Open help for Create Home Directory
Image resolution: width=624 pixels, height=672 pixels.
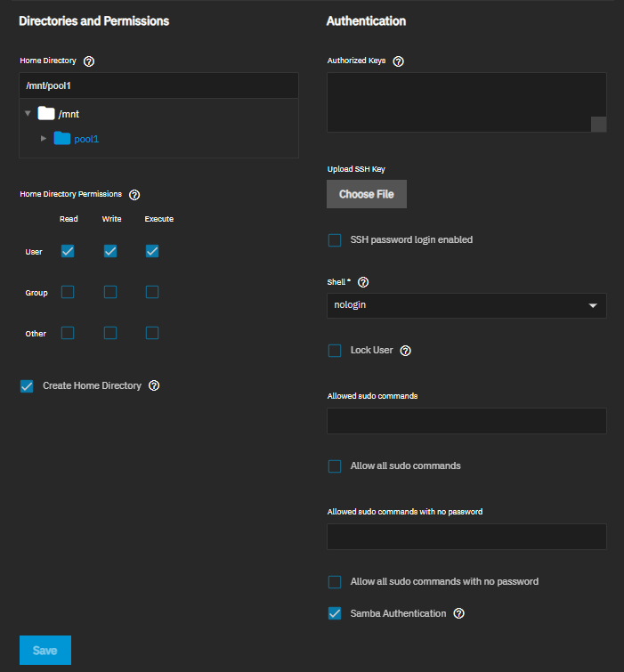click(154, 385)
